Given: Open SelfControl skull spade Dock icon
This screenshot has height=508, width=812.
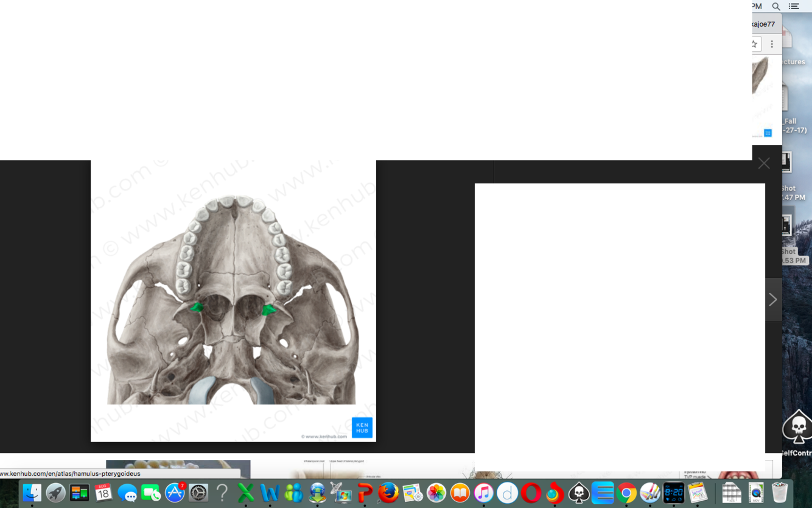Looking at the screenshot, I should pos(578,492).
